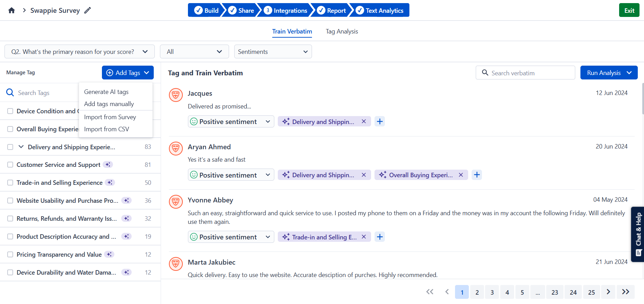Tick the Pricing Transparency and Value checkbox

tap(10, 255)
